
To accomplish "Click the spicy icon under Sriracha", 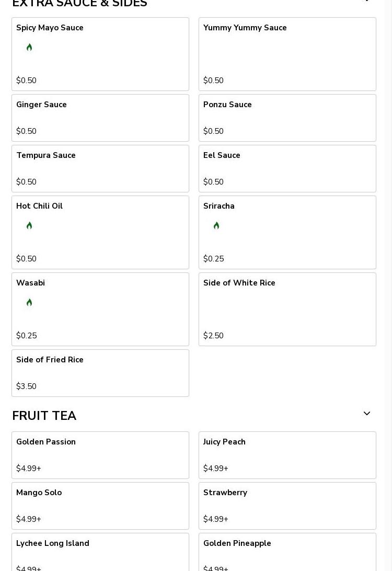I will (x=216, y=226).
